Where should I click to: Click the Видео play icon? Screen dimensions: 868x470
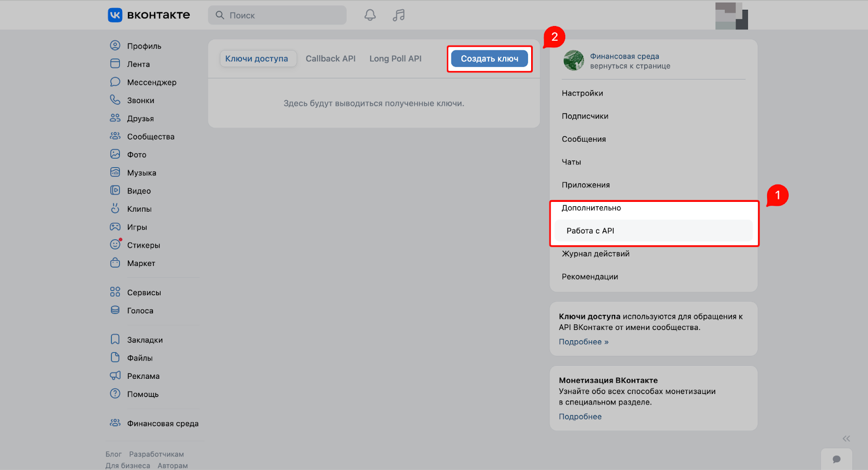click(x=115, y=190)
